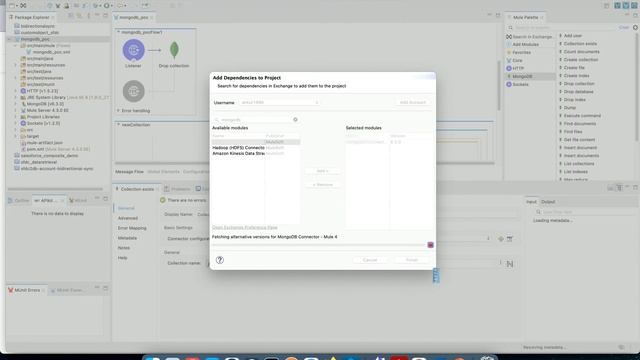
Task: Click the Cancel button in the dialog
Action: coord(370,260)
